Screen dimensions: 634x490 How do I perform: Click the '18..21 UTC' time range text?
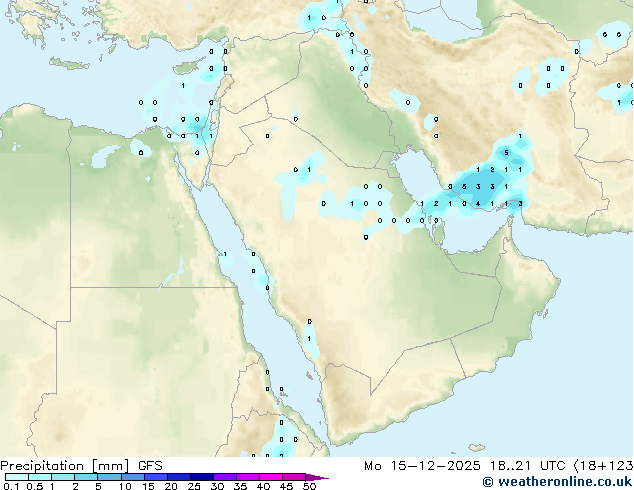[x=526, y=466]
